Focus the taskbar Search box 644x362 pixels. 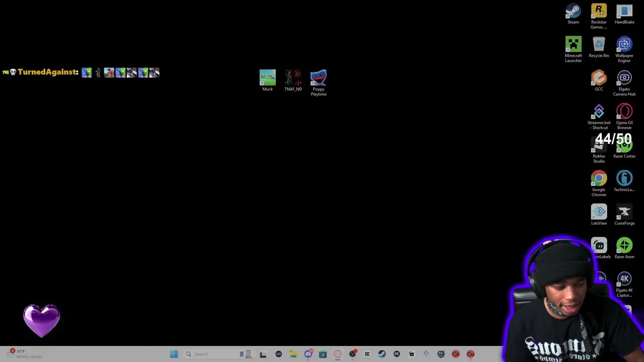218,354
